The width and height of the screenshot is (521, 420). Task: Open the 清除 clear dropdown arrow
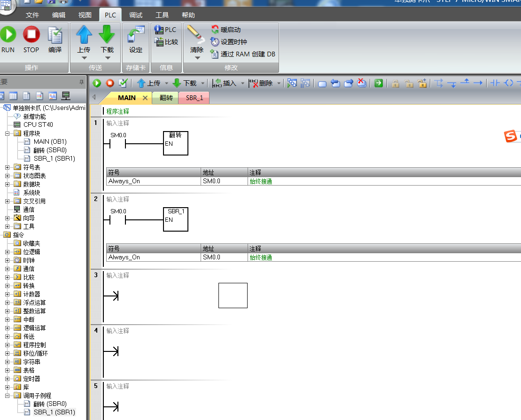click(x=197, y=58)
